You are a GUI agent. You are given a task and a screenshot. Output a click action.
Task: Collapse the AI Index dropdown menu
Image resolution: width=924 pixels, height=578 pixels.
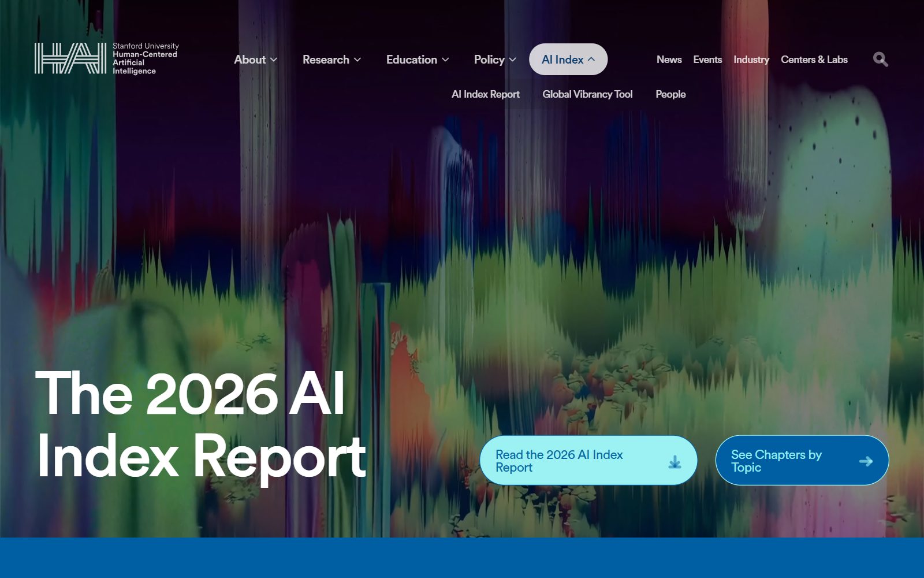pos(568,60)
